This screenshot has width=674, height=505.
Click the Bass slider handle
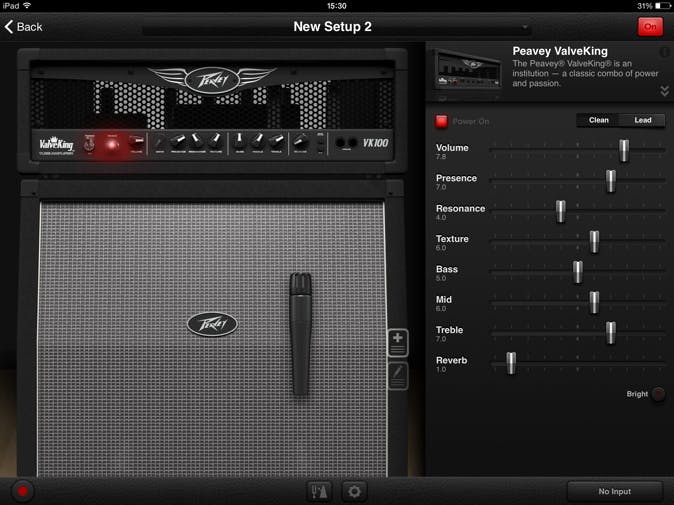(578, 272)
